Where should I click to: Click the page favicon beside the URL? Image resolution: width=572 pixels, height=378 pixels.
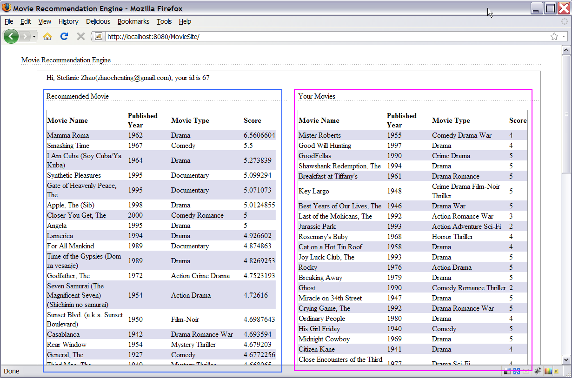coord(98,36)
